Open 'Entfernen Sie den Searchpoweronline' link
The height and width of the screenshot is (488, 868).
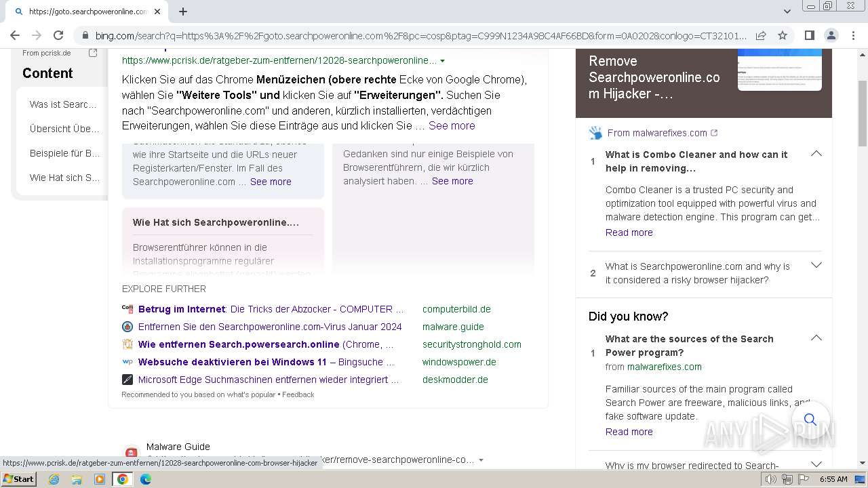click(270, 327)
